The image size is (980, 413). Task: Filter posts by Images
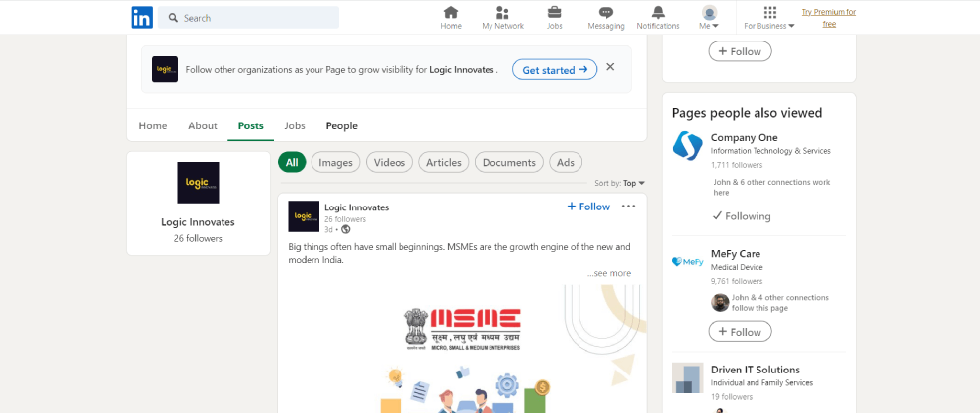pyautogui.click(x=335, y=162)
